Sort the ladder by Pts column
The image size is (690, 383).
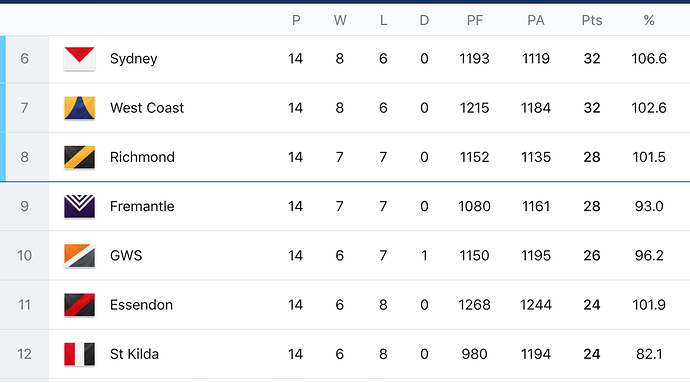[592, 20]
